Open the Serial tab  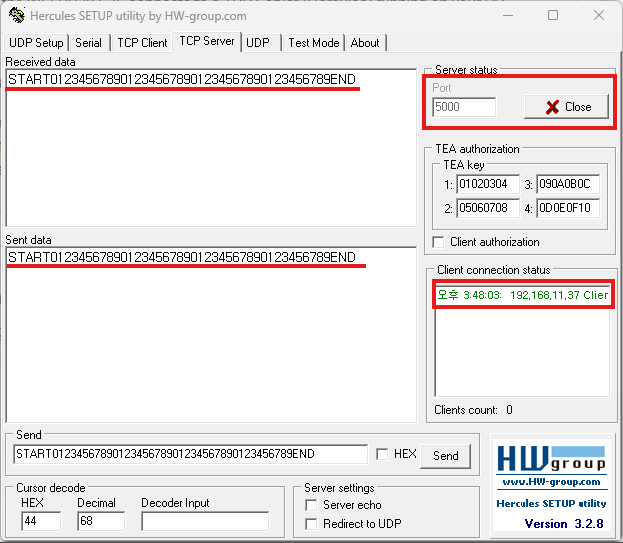click(x=89, y=43)
